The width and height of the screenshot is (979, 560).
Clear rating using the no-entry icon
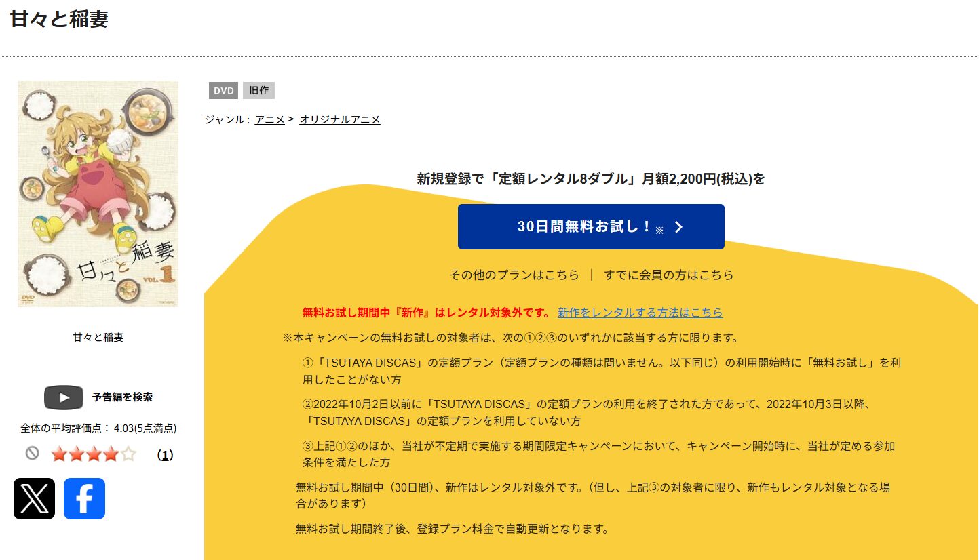[x=32, y=454]
